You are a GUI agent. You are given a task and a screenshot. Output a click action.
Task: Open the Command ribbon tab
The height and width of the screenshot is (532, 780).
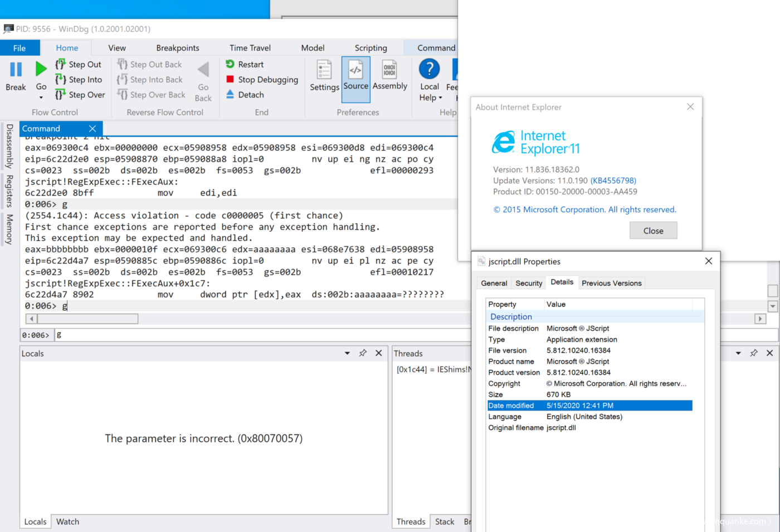436,48
